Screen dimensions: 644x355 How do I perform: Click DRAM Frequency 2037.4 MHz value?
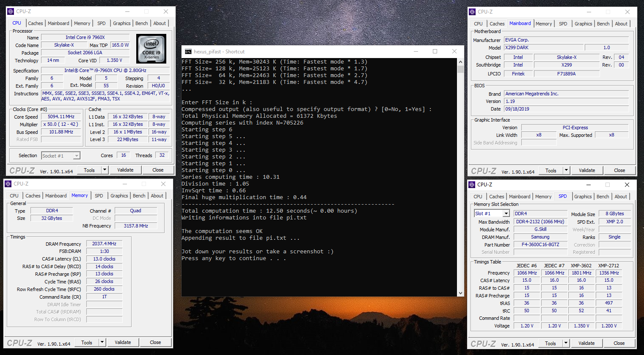tap(105, 244)
